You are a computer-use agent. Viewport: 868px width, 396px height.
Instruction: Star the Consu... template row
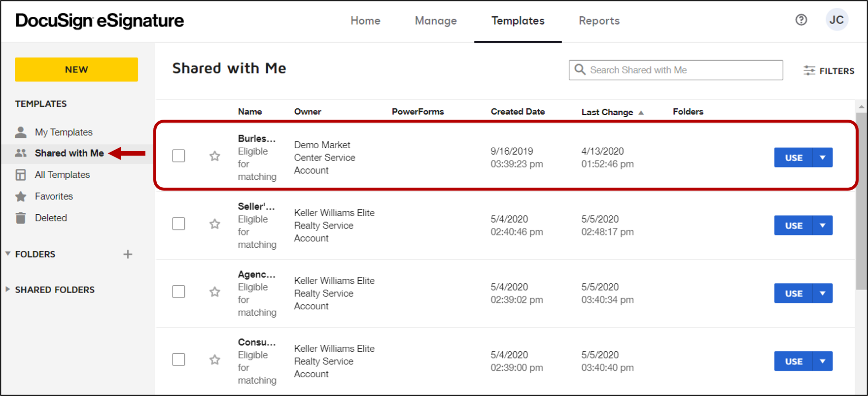click(x=214, y=360)
